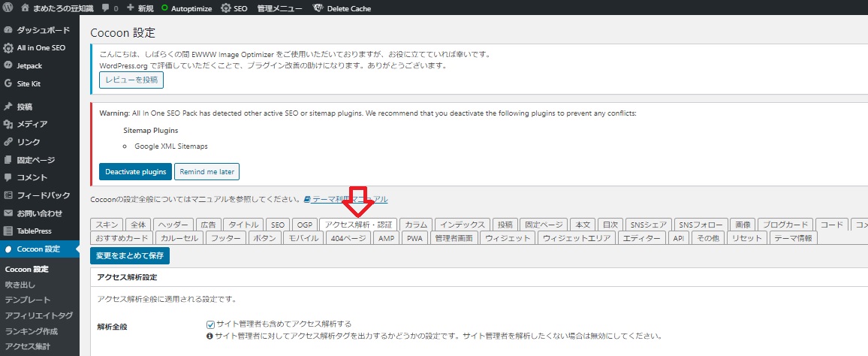Switch to the OGP tab
Image resolution: width=868 pixels, height=356 pixels.
304,225
